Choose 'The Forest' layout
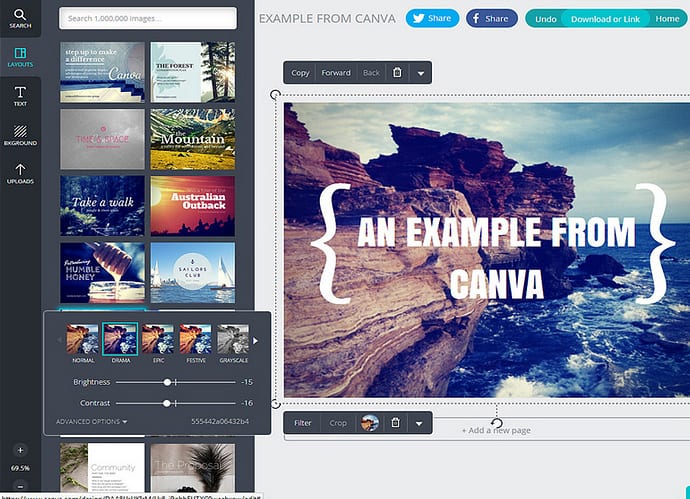Viewport: 690px width, 499px height. [193, 72]
